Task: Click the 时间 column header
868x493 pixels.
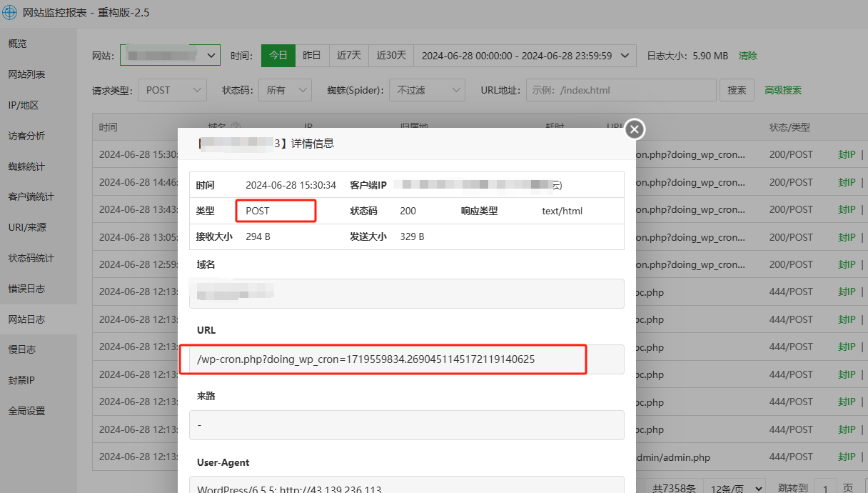Action: [x=108, y=127]
